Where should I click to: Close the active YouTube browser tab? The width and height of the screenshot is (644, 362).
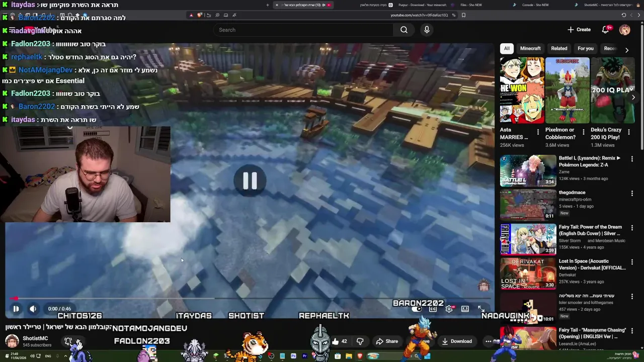click(x=277, y=5)
